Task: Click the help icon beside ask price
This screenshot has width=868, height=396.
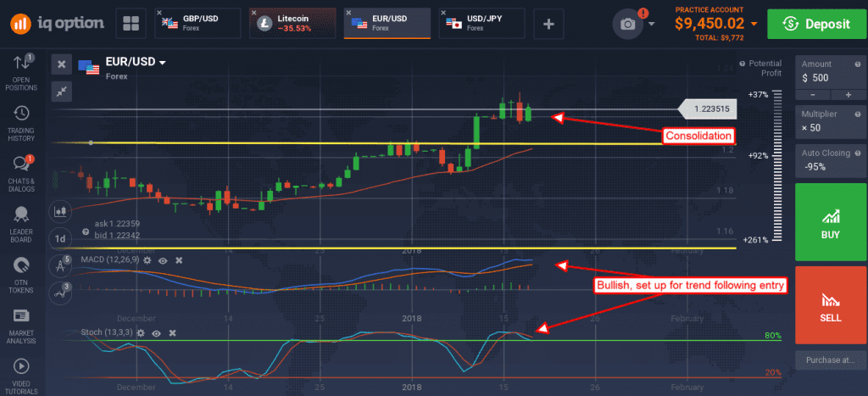Action: [86, 232]
